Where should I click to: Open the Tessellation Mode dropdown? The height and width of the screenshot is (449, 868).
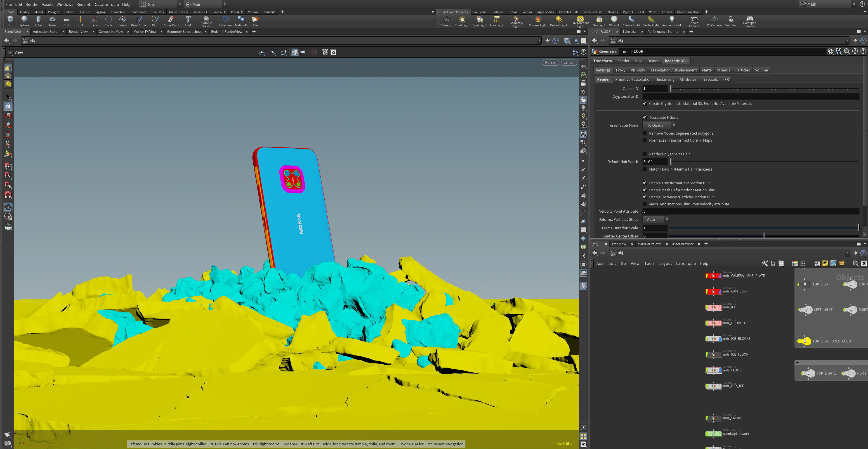[x=659, y=125]
